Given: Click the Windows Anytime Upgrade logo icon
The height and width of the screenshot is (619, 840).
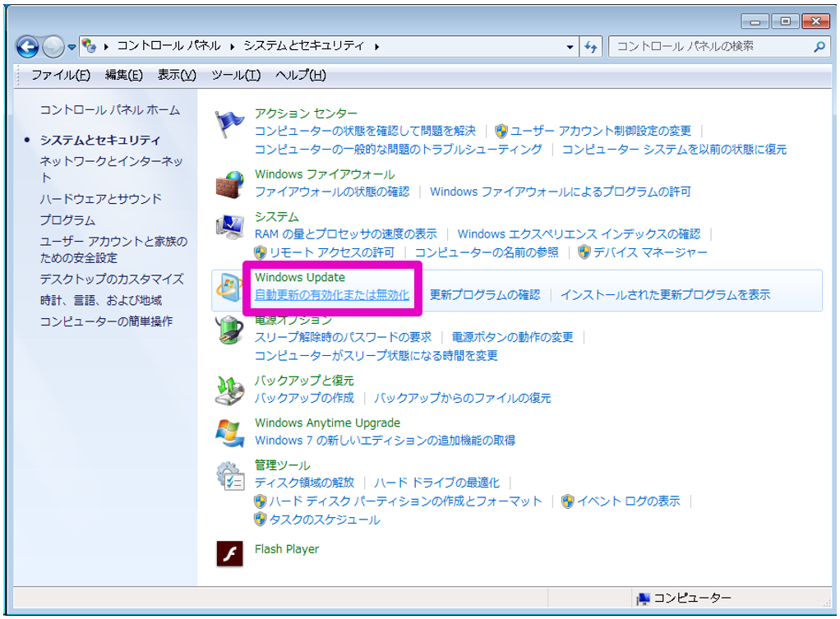Looking at the screenshot, I should [229, 433].
